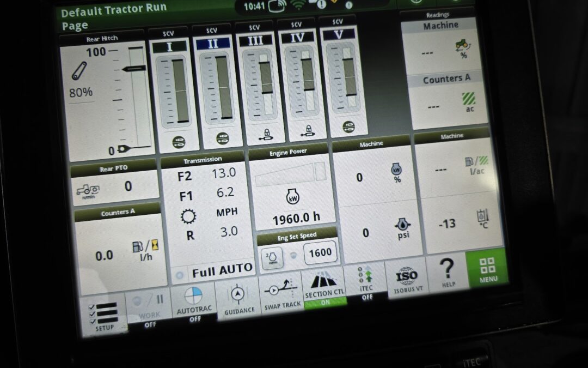Image resolution: width=588 pixels, height=368 pixels.
Task: Tap the 10:41 clock
Action: [254, 7]
